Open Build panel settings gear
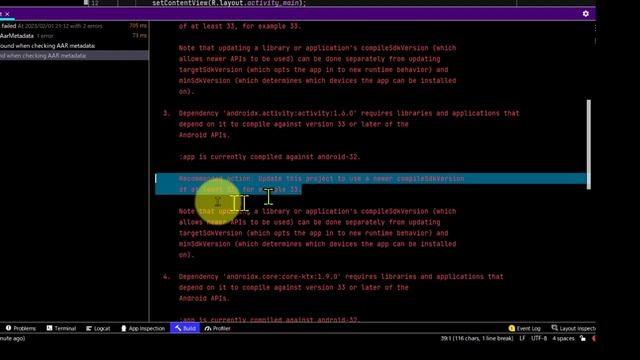Image resolution: width=640 pixels, height=360 pixels. pyautogui.click(x=585, y=14)
